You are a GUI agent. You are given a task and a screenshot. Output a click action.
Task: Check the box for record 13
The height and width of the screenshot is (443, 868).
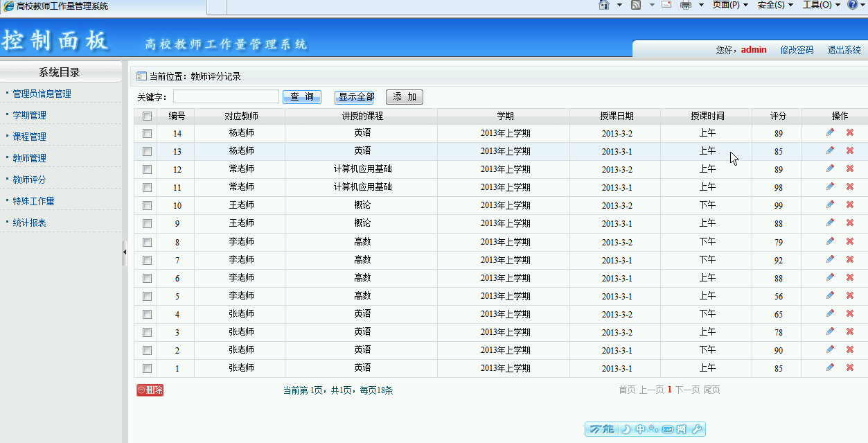tap(147, 151)
